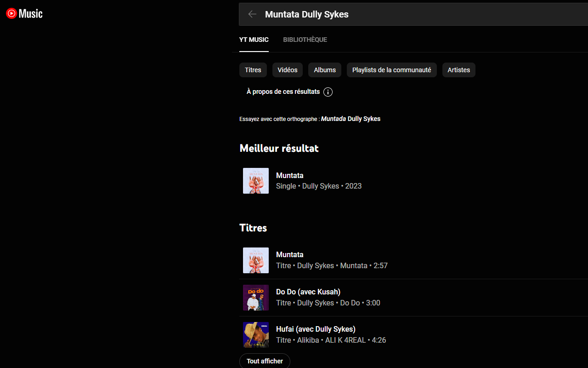Open Dully Sykes artist link in best result

click(321, 186)
